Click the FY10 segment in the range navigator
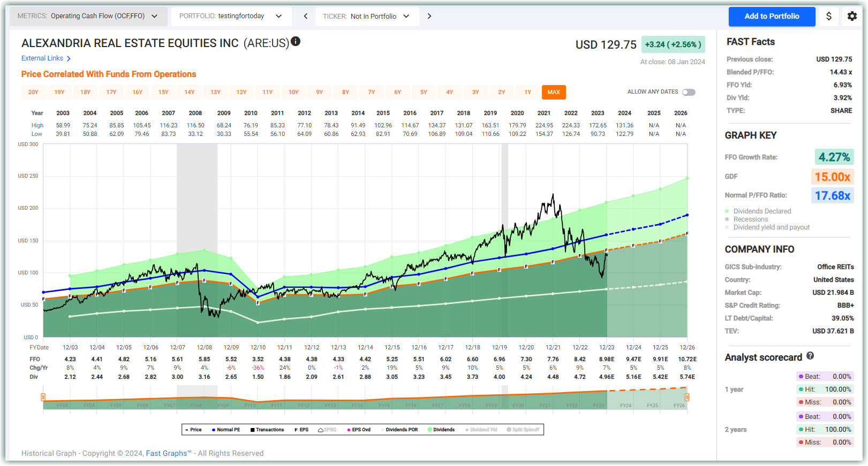868x466 pixels. pyautogui.click(x=250, y=406)
